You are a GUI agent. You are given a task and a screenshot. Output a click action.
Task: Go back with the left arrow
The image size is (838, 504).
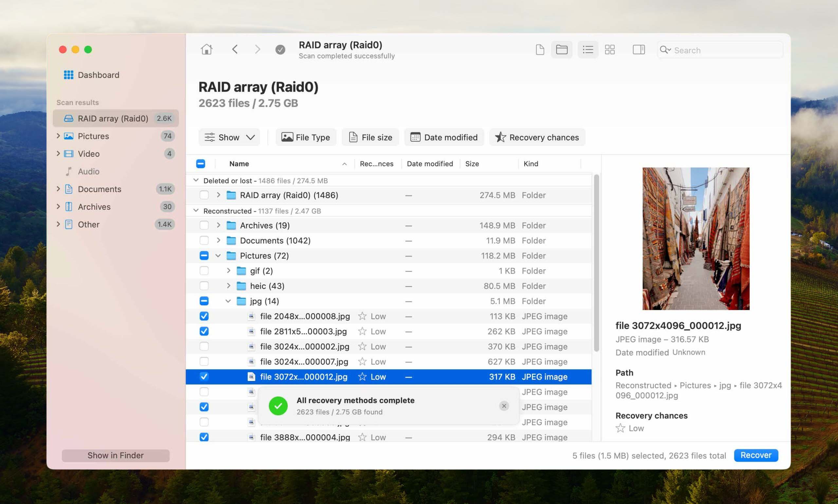tap(235, 50)
